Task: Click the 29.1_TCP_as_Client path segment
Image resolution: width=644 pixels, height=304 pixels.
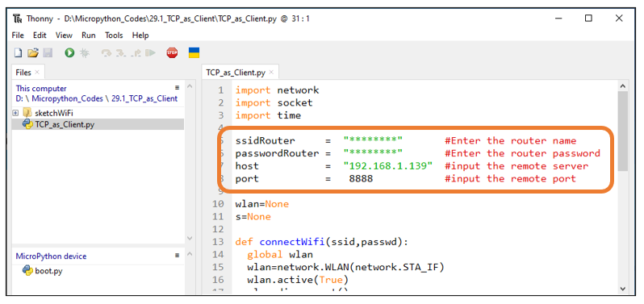Action: tap(144, 98)
